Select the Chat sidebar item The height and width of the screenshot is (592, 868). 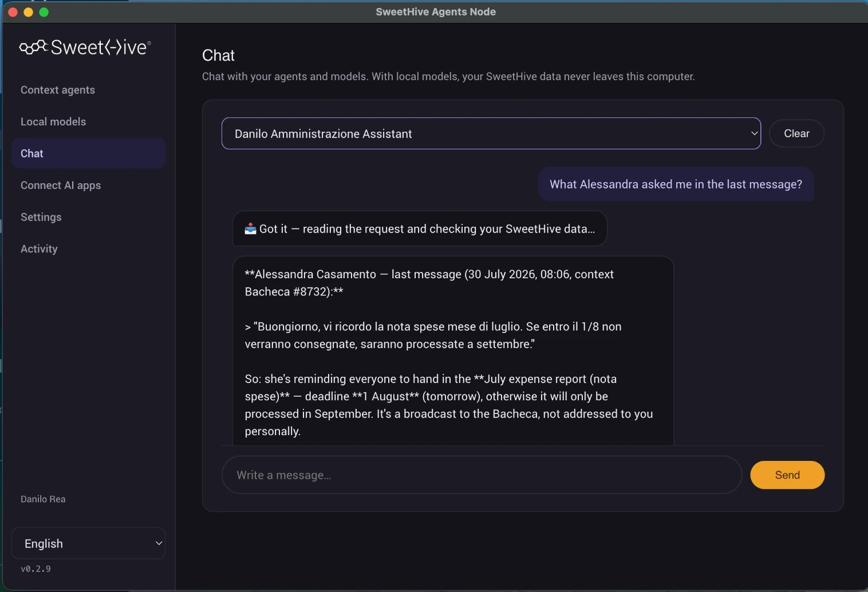click(x=88, y=153)
